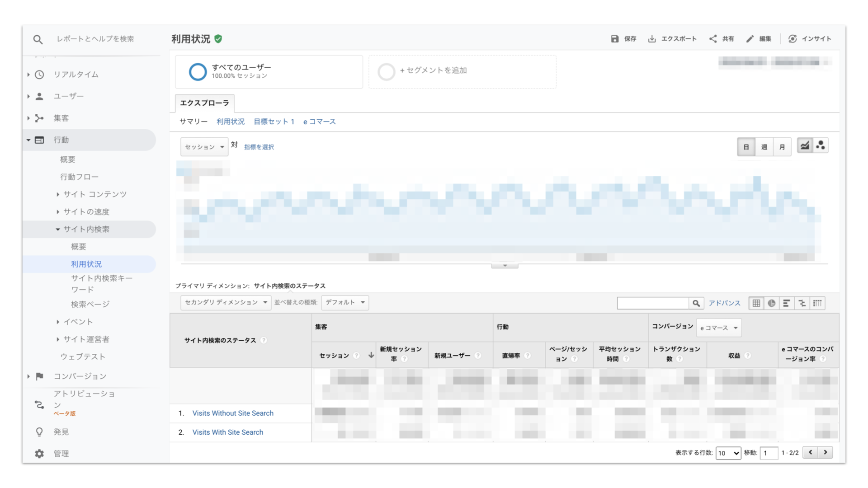Click the ユーザー person icon
This screenshot has width=868, height=488.
pos(40,96)
